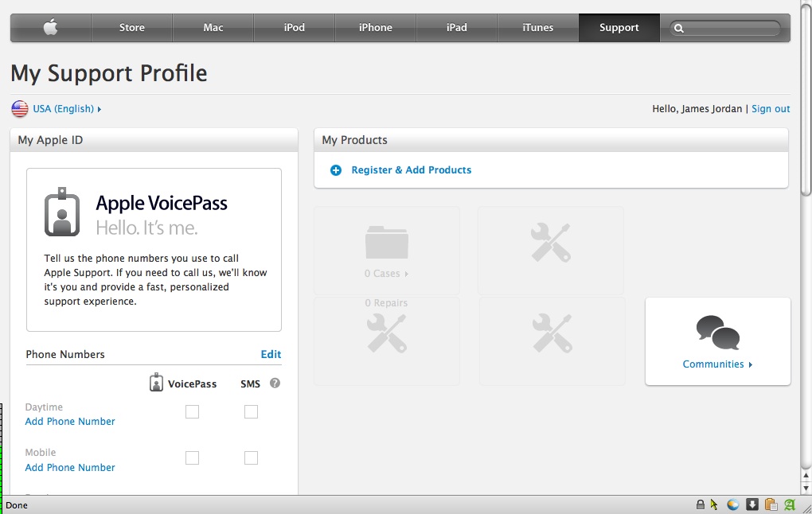Enable SMS checkbox for Daytime number
Viewport: 812px width, 514px height.
[251, 411]
